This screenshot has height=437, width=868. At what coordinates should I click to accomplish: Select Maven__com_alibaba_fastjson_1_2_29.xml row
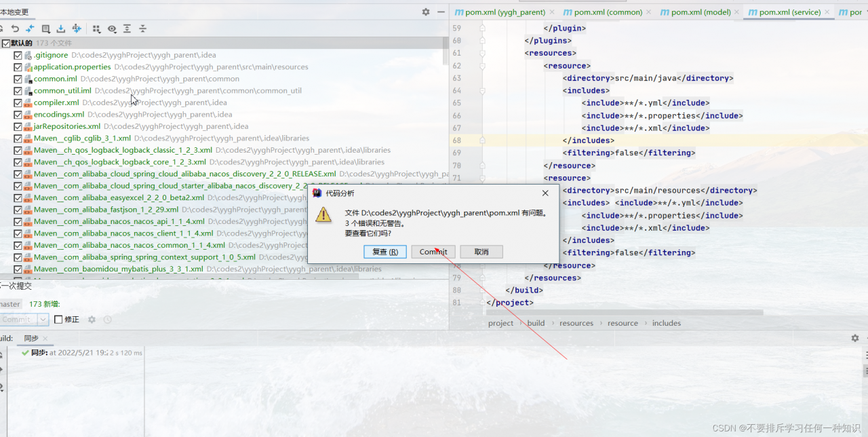pyautogui.click(x=224, y=210)
